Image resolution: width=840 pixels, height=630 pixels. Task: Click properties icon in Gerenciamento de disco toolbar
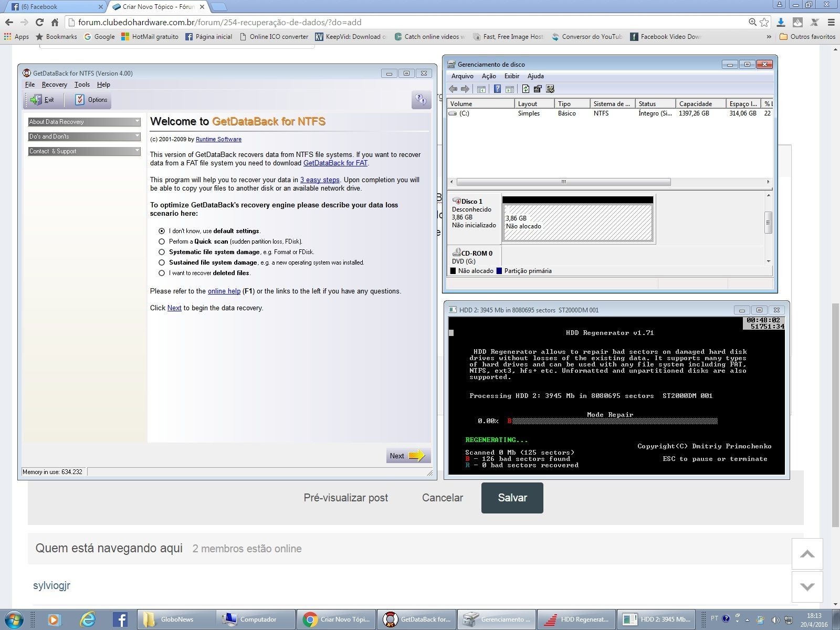(538, 89)
